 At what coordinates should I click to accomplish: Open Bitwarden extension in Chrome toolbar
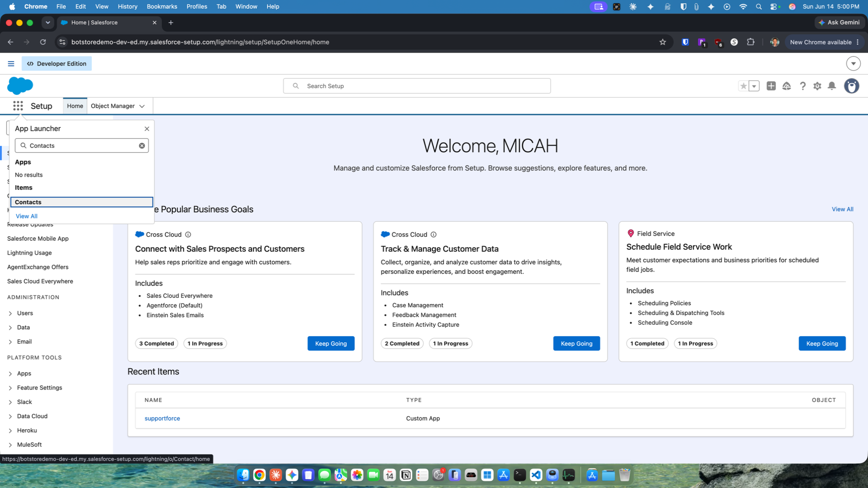click(685, 42)
